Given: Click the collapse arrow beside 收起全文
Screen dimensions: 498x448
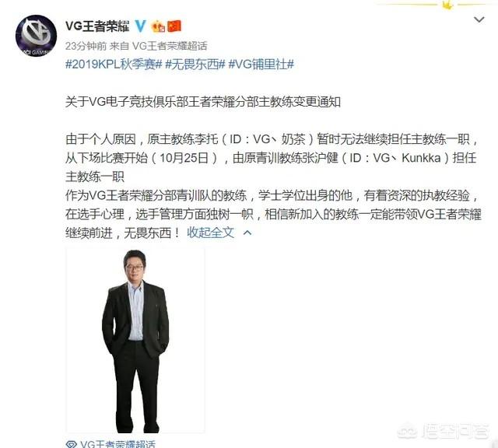Looking at the screenshot, I should click(x=247, y=233).
